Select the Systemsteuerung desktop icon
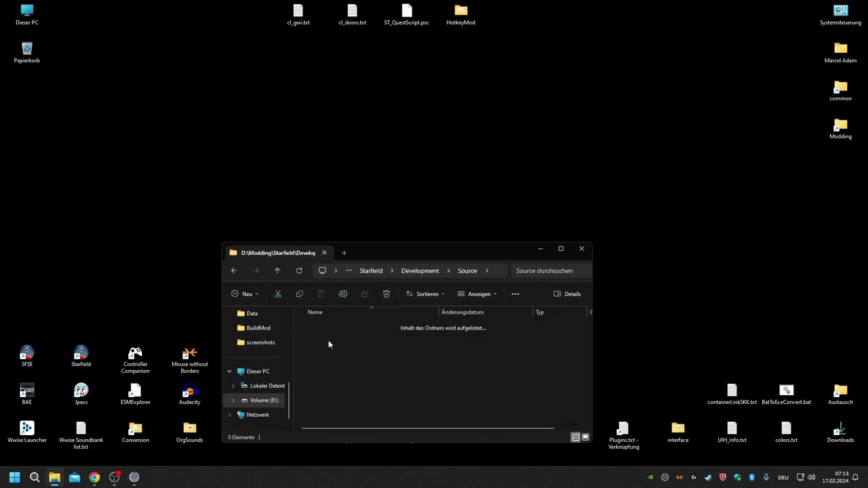 pos(840,15)
